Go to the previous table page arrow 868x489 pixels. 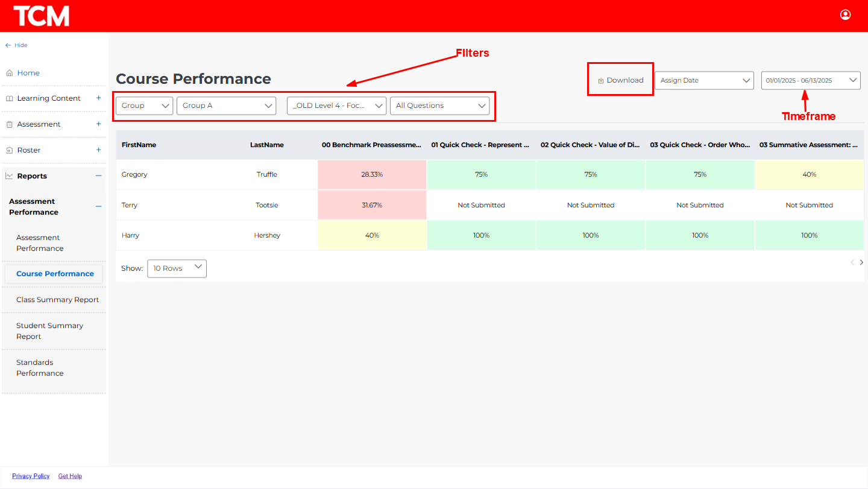click(852, 262)
